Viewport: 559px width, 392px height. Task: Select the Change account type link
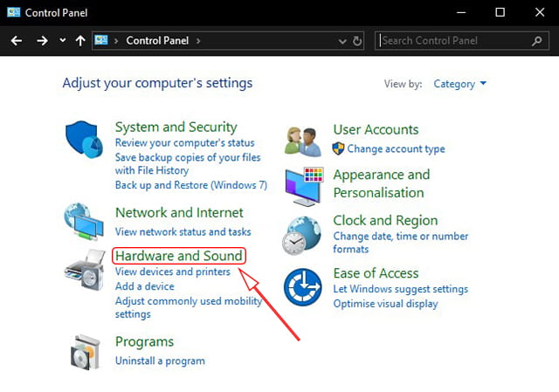pyautogui.click(x=396, y=148)
